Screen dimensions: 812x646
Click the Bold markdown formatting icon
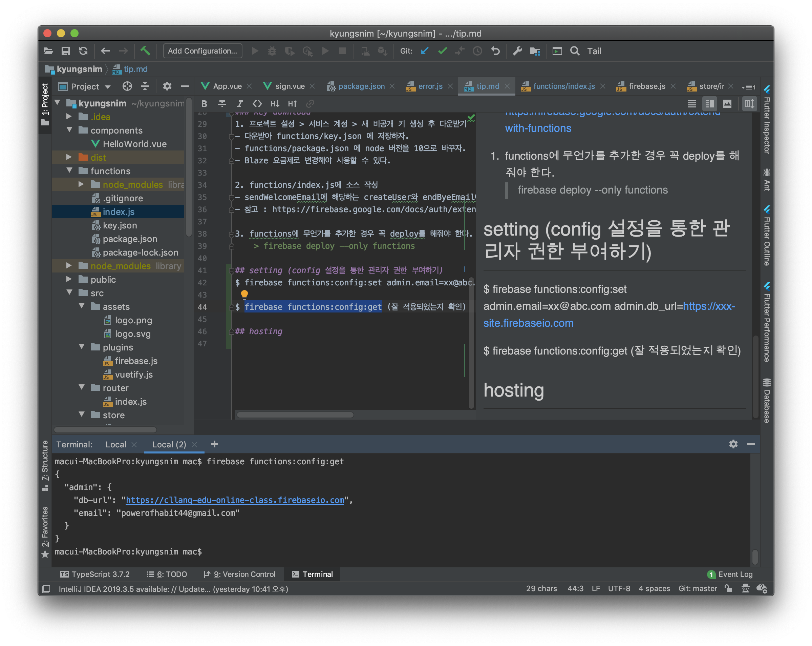[204, 104]
